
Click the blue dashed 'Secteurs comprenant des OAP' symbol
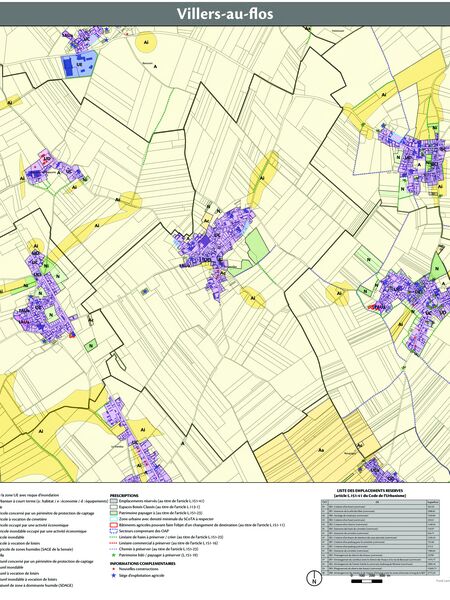pyautogui.click(x=113, y=531)
